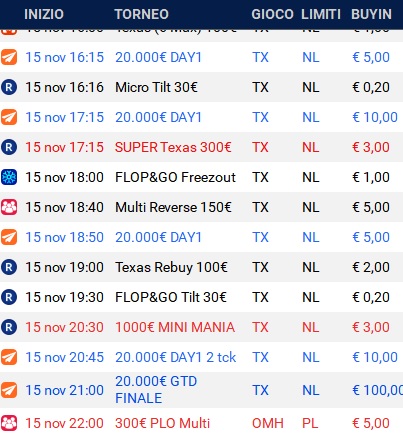
Task: Click the R icon beside Texas Rebuy 100€
Action: pyautogui.click(x=9, y=267)
